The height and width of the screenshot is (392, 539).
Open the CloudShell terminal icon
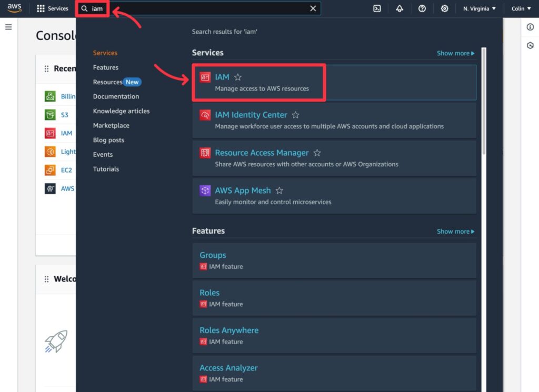377,8
